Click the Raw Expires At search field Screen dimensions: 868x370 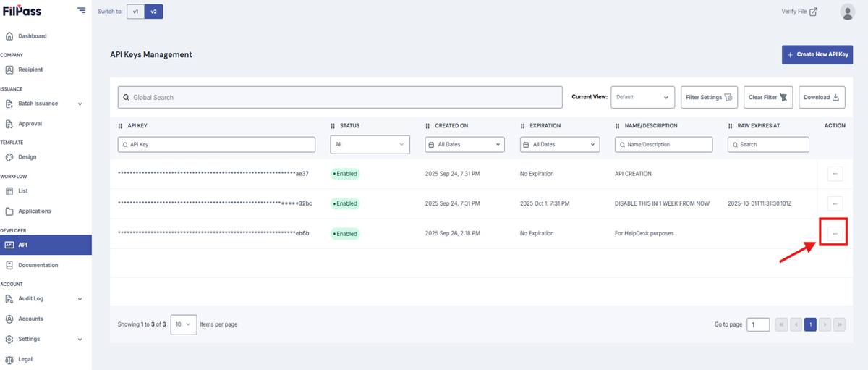(768, 144)
